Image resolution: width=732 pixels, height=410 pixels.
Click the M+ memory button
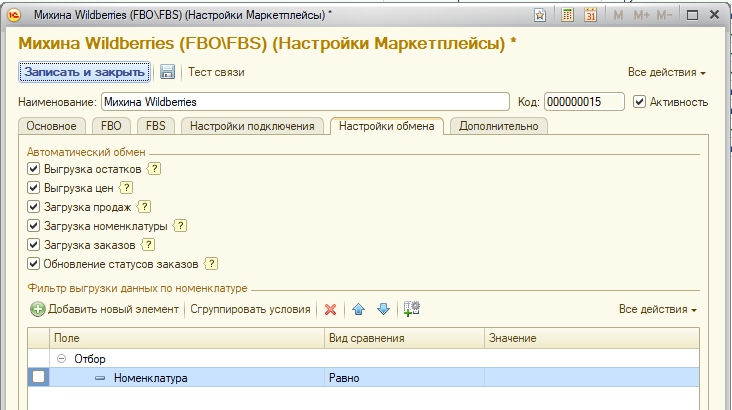[641, 15]
